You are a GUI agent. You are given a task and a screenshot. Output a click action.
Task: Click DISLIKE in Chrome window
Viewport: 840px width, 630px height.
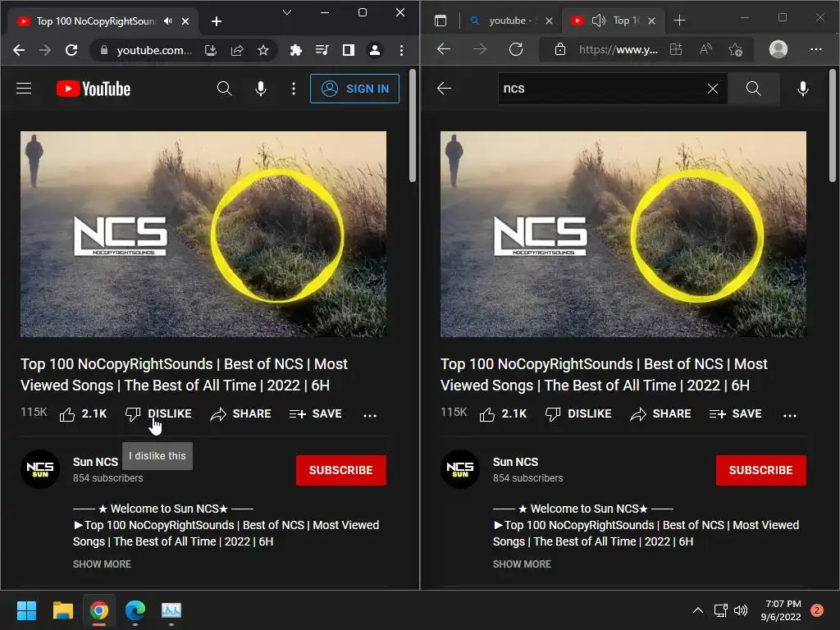(158, 414)
